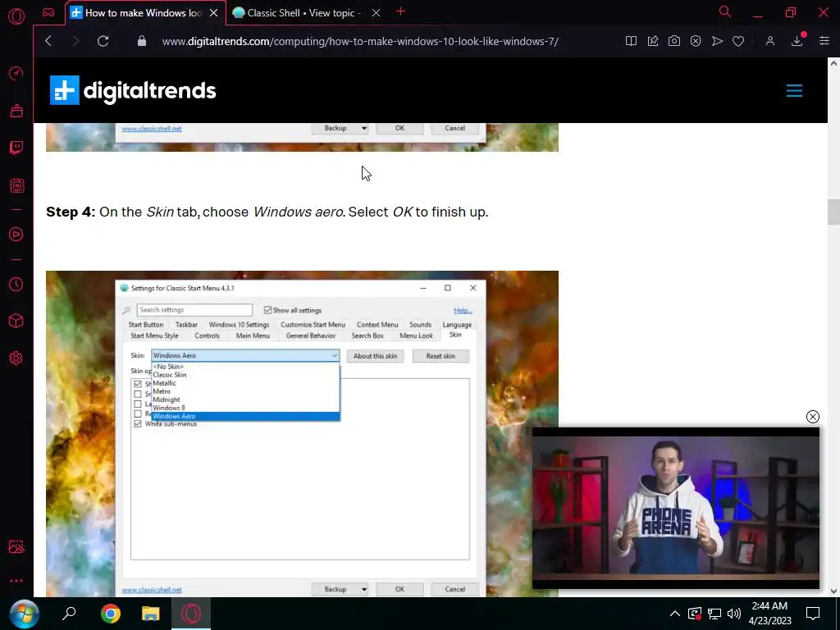Show hidden system tray icons

pyautogui.click(x=675, y=614)
